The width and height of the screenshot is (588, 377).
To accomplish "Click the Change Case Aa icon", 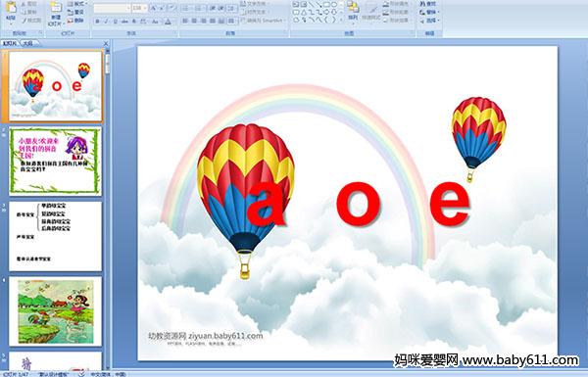I will pyautogui.click(x=155, y=22).
